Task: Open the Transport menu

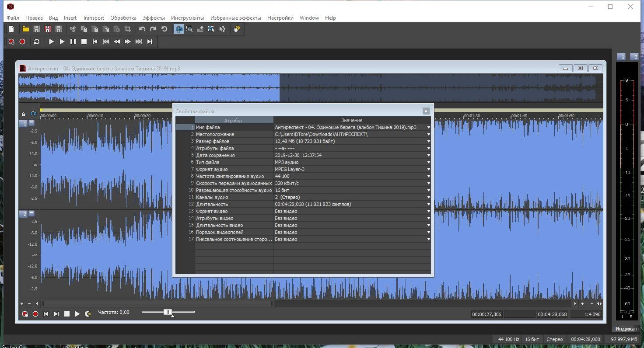Action: point(93,18)
